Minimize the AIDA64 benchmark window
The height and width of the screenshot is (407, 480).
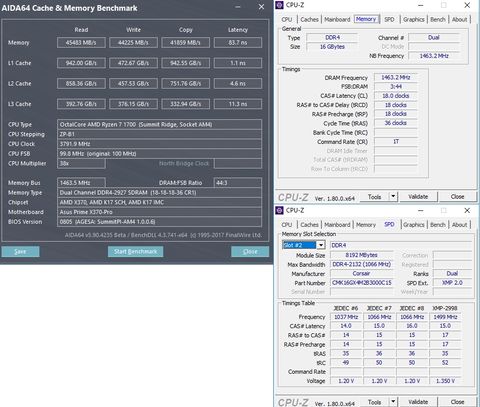click(238, 7)
